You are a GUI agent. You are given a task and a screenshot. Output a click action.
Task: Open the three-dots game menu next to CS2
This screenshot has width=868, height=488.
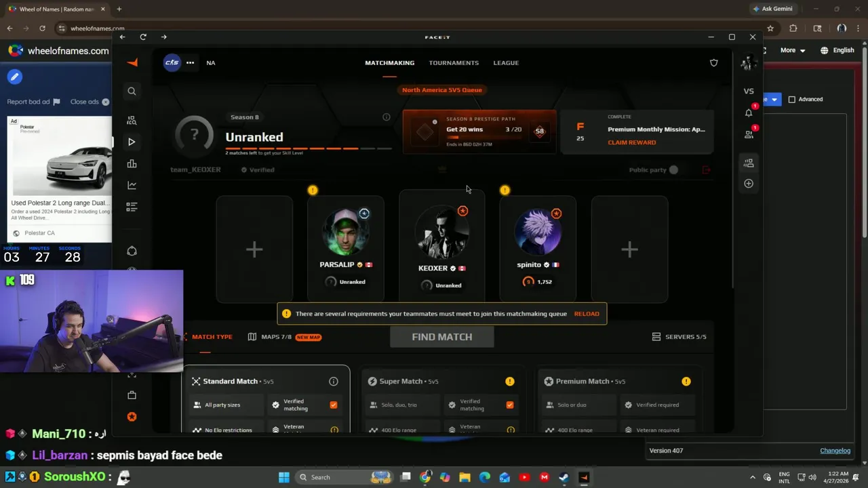point(191,62)
